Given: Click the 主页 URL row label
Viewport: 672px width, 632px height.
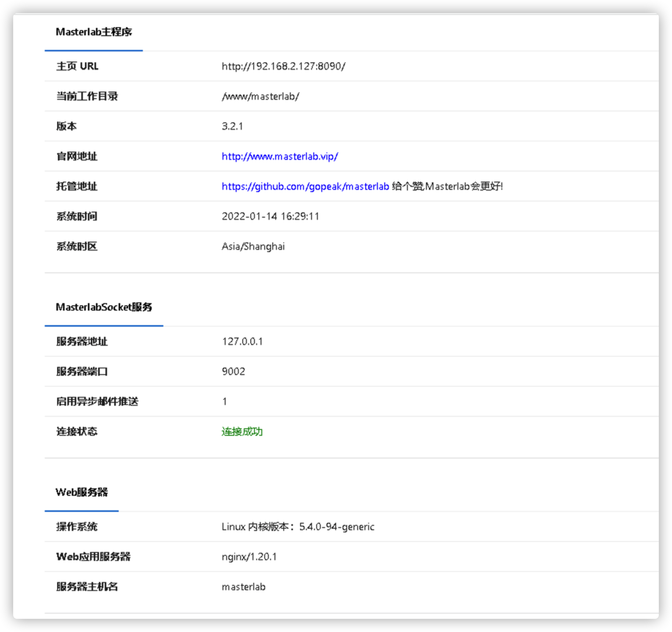Looking at the screenshot, I should (x=77, y=66).
